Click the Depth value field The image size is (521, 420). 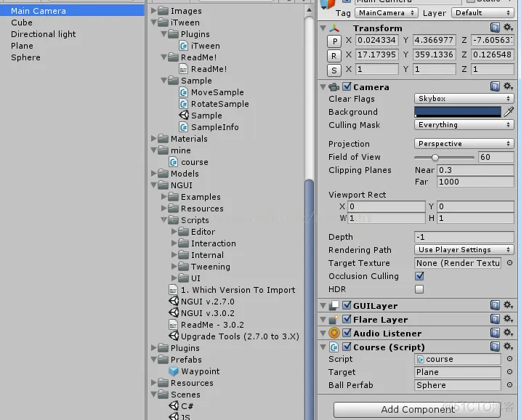(464, 237)
